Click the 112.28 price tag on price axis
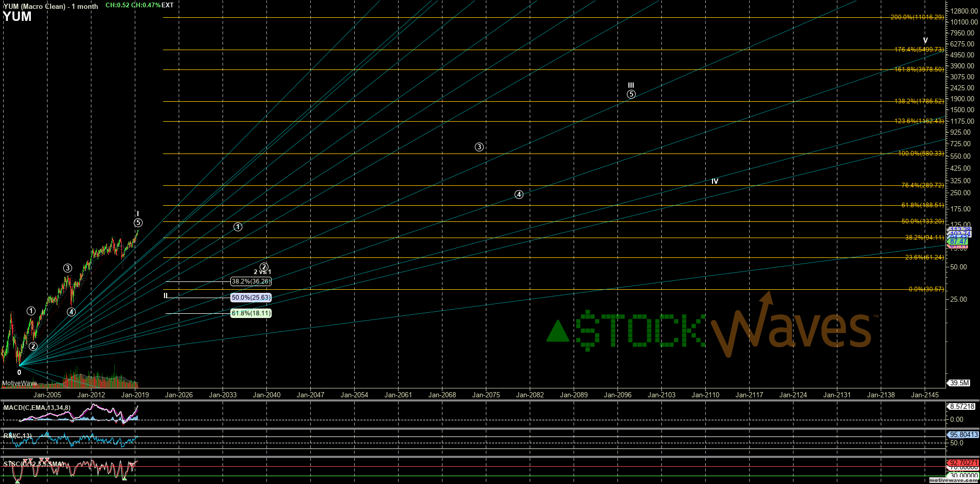 [960, 230]
